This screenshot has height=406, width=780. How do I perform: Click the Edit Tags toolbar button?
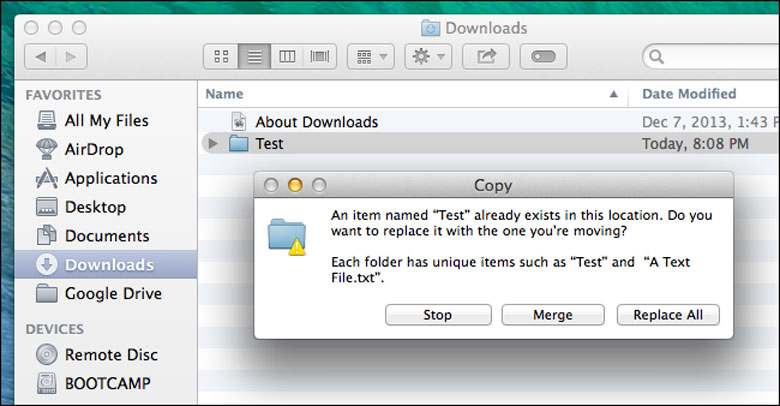click(545, 56)
